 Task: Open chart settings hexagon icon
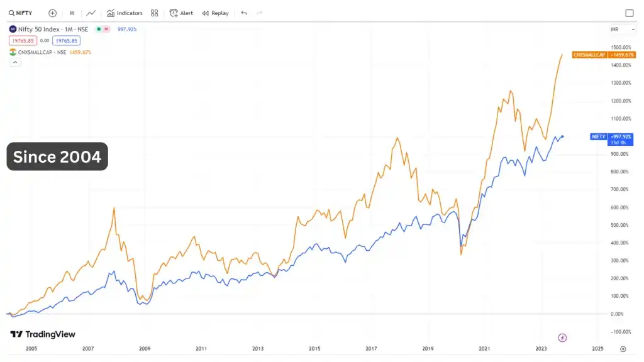point(623,348)
